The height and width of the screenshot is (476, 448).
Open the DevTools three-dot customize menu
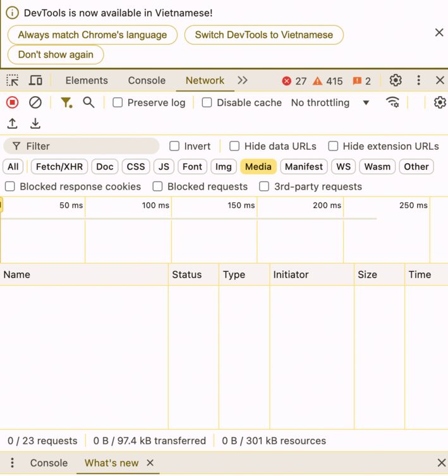tap(418, 80)
